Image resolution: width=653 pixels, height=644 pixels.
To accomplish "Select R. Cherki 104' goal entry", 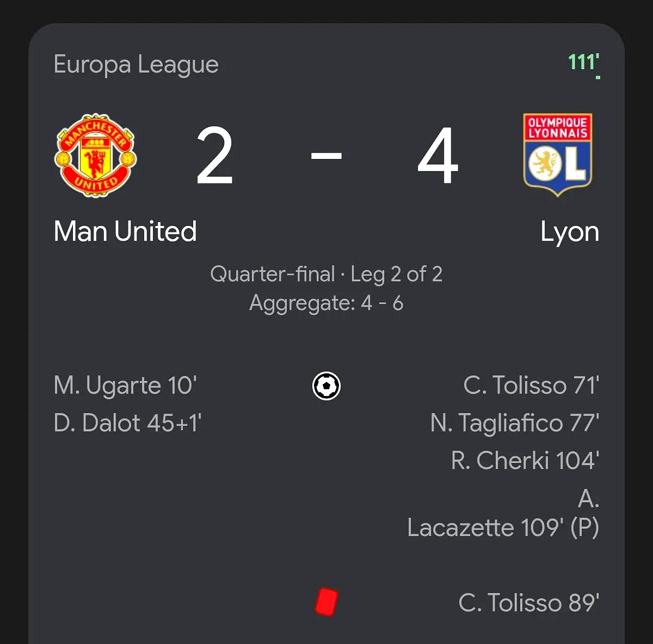I will click(525, 461).
